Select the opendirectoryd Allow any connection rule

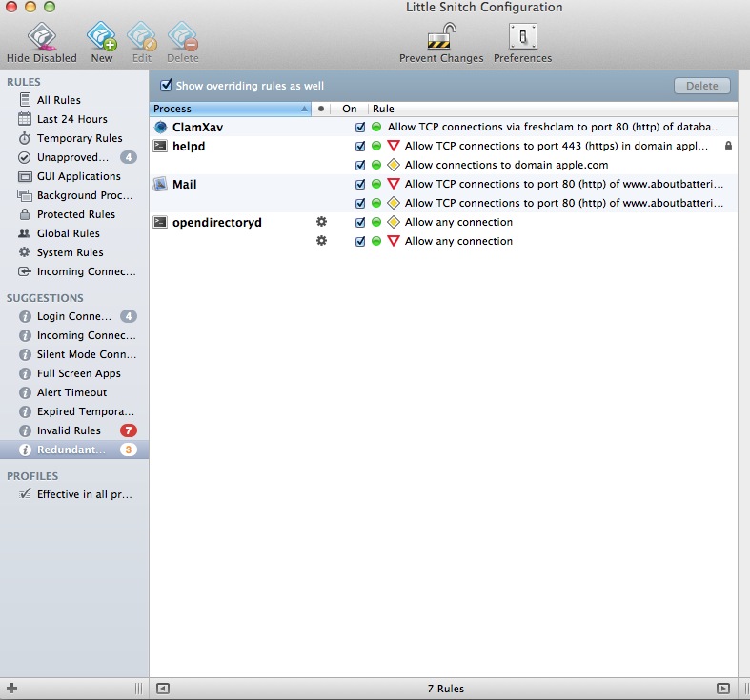(x=458, y=222)
